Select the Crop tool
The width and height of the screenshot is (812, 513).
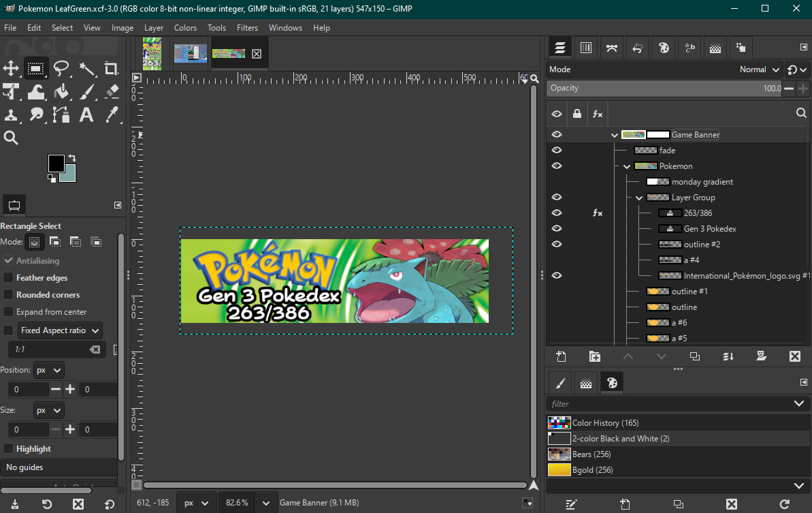[112, 68]
